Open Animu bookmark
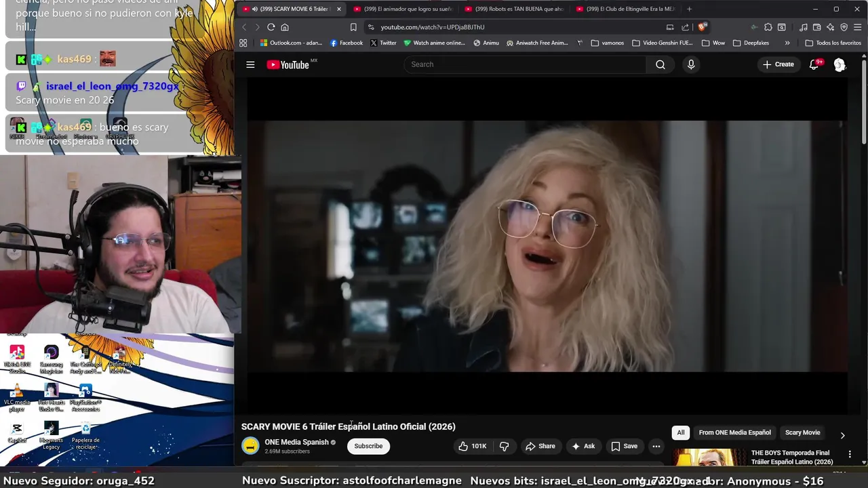868x488 pixels. coord(486,43)
